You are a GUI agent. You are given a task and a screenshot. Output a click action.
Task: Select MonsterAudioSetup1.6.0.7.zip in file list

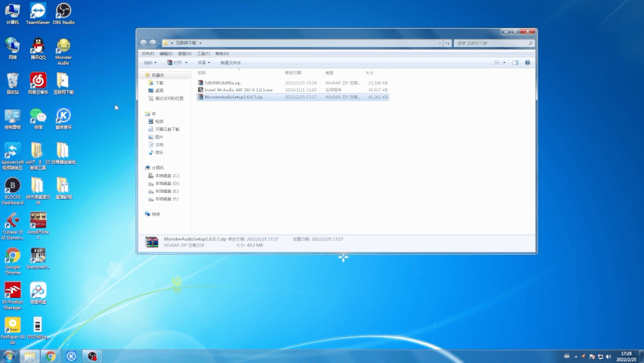pos(293,97)
